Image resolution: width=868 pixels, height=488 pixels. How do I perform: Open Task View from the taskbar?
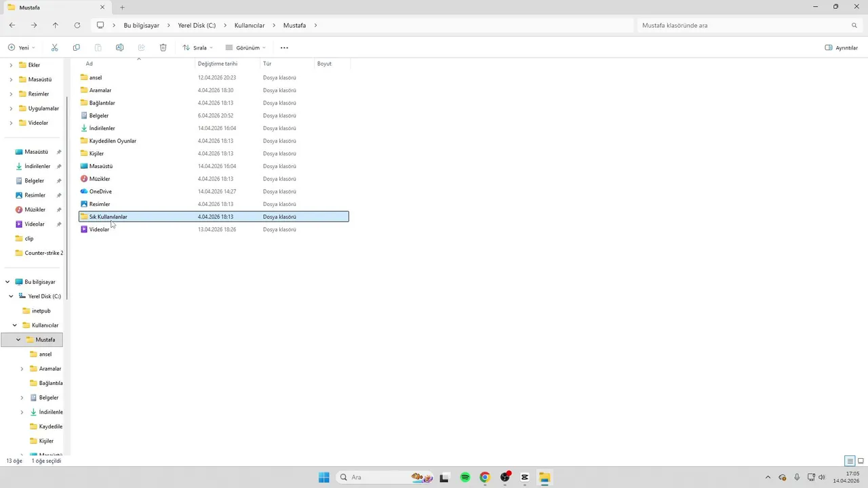(x=444, y=477)
